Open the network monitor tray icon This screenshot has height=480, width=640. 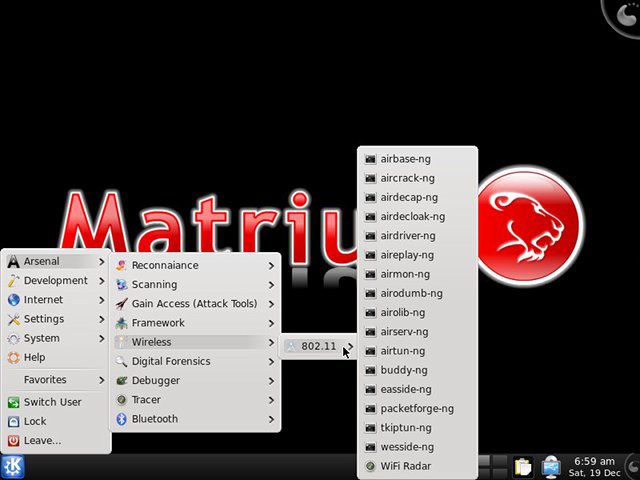click(551, 467)
